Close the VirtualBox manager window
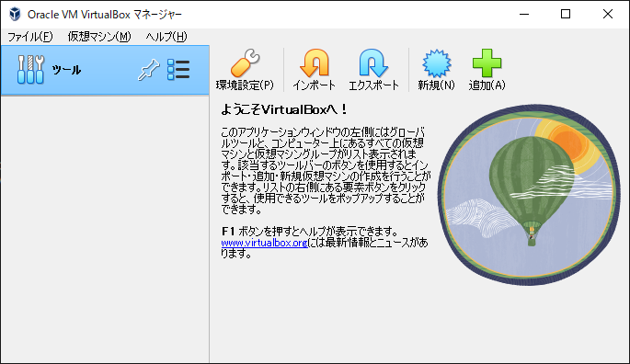 point(608,14)
